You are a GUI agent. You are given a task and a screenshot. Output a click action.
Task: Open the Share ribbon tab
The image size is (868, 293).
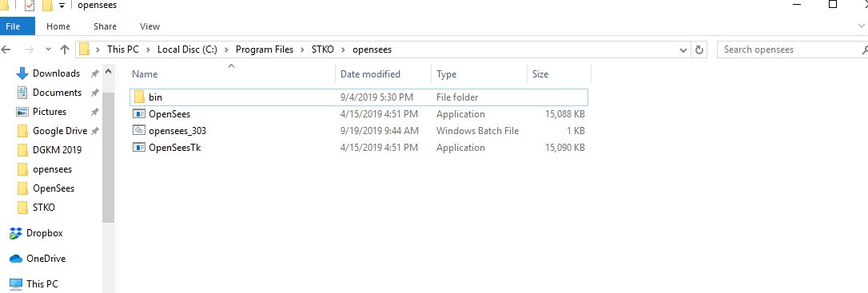click(105, 26)
